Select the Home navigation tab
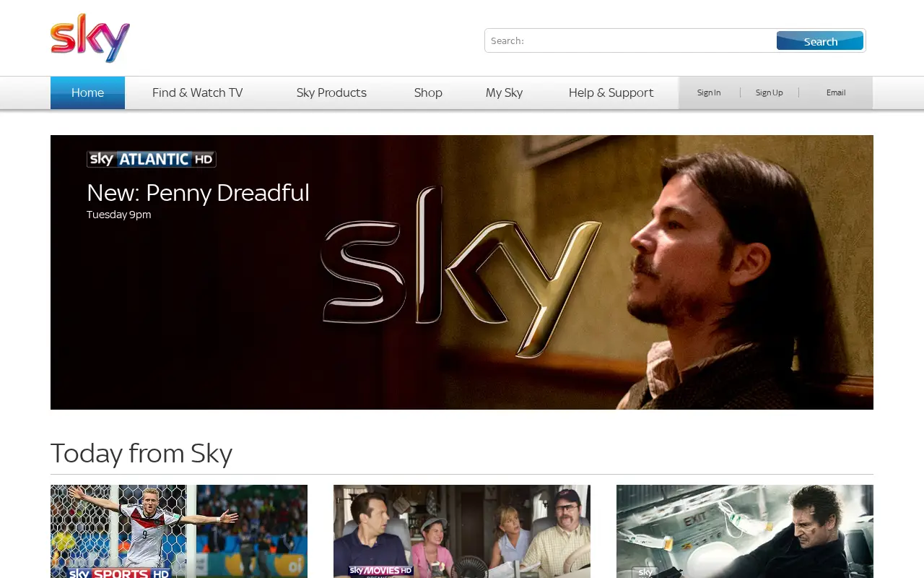This screenshot has height=578, width=924. [87, 92]
